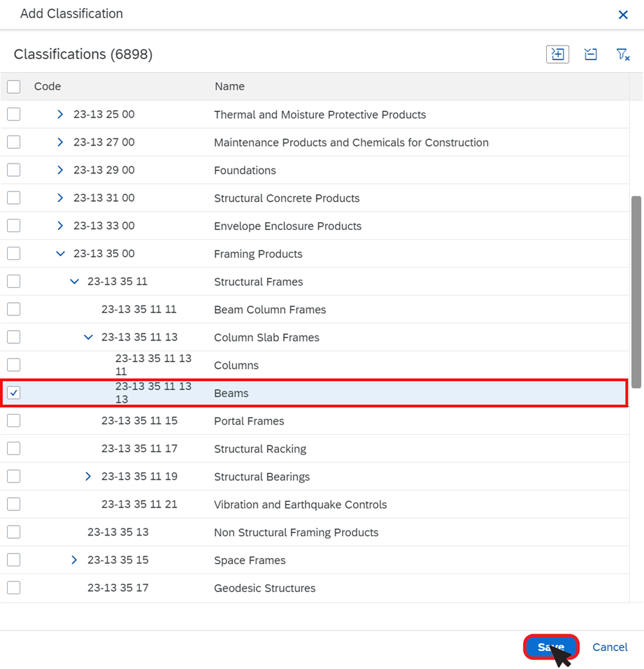The height and width of the screenshot is (669, 644).
Task: Click the Code column header
Action: coord(48,86)
